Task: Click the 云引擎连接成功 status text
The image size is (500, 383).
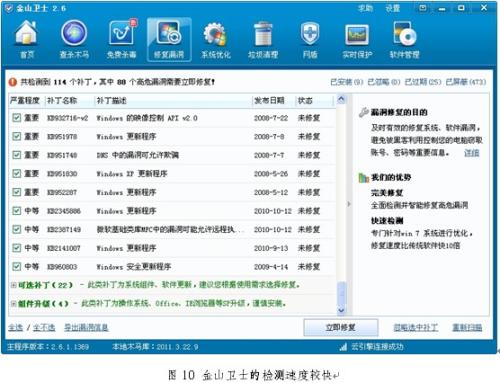Action: [377, 347]
